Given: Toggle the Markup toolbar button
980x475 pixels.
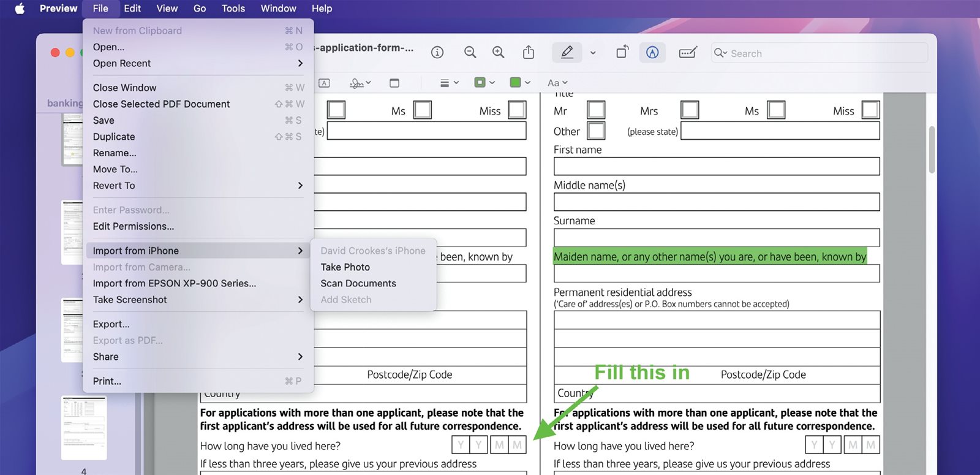Looking at the screenshot, I should [652, 53].
